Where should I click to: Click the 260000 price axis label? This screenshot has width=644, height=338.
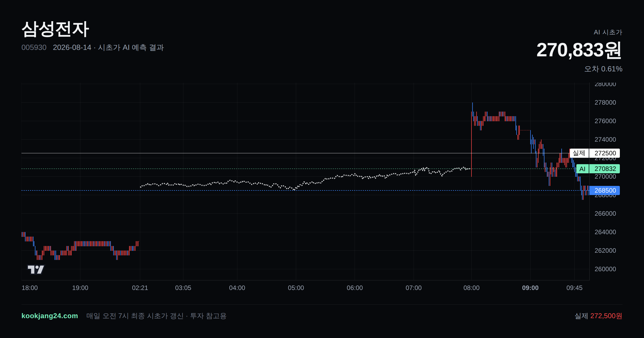coord(605,269)
